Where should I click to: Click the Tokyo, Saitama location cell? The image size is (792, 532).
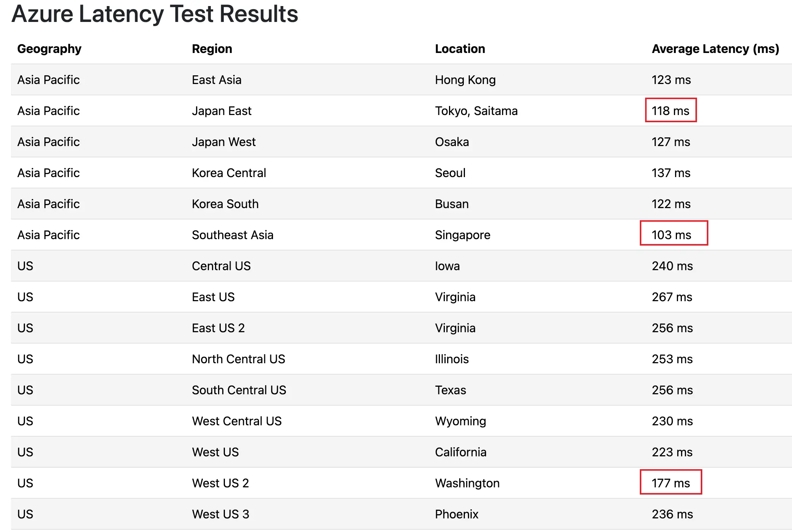[476, 111]
